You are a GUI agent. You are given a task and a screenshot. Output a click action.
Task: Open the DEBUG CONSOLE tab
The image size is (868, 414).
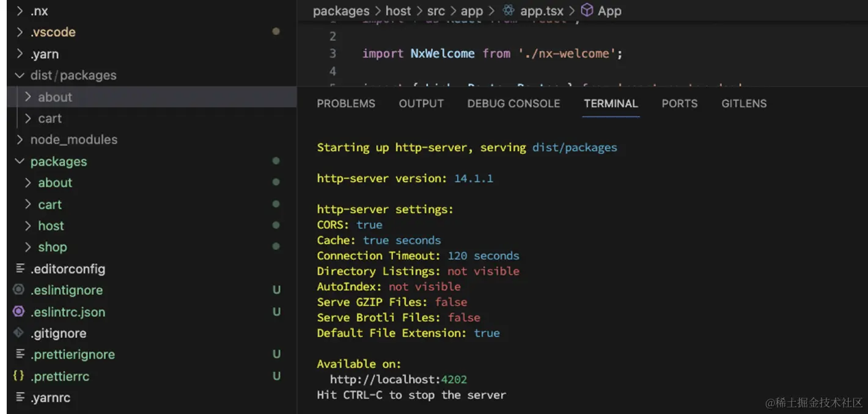(x=513, y=103)
